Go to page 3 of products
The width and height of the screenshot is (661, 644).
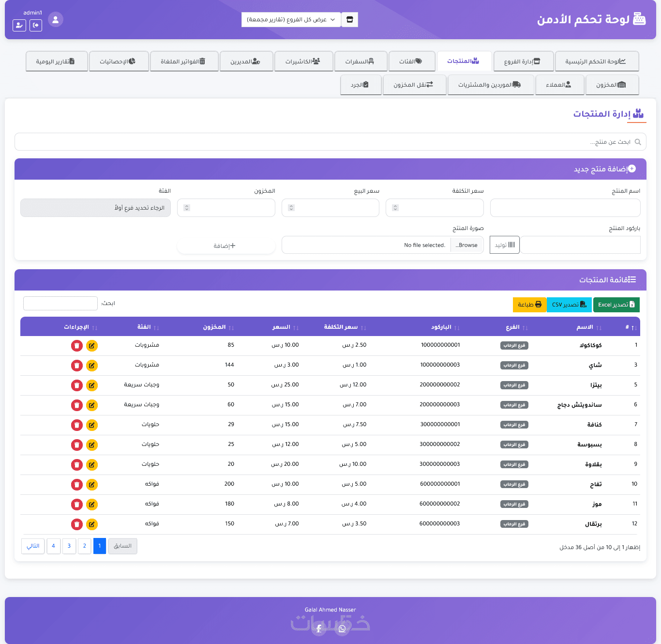pos(69,546)
